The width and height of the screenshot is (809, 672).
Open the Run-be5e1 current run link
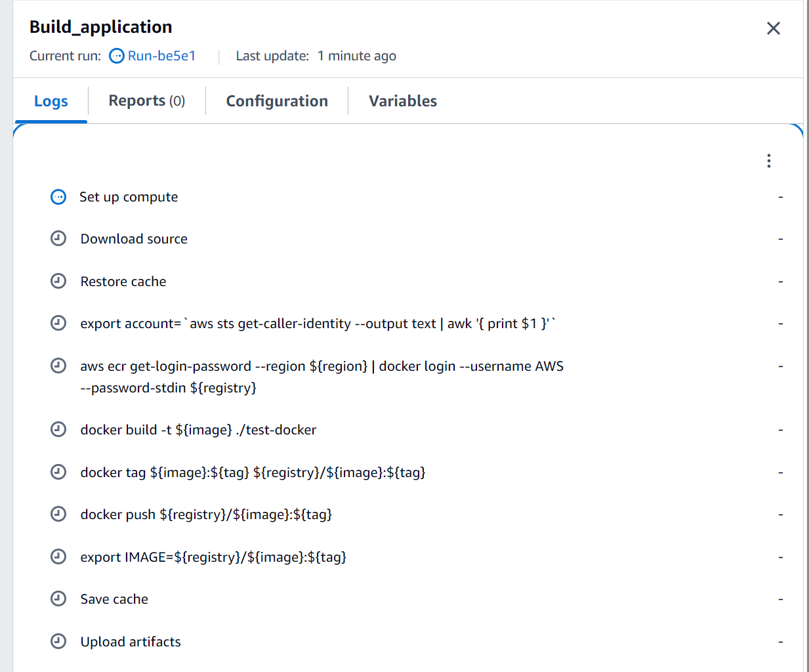(x=161, y=56)
